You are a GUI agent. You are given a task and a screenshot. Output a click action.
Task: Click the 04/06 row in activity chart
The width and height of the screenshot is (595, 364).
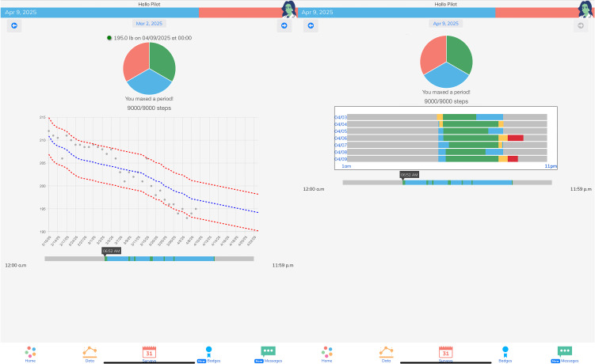coord(448,138)
